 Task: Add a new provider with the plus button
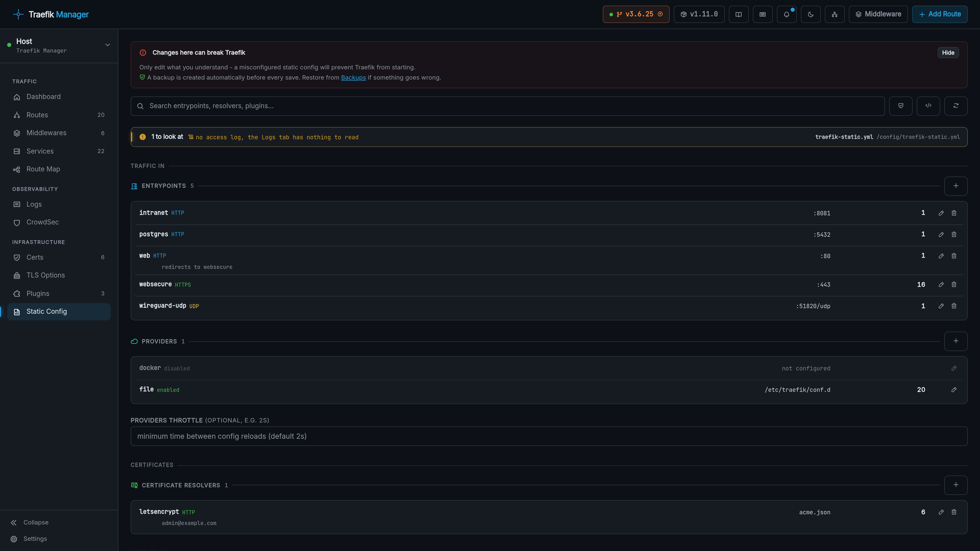tap(956, 341)
